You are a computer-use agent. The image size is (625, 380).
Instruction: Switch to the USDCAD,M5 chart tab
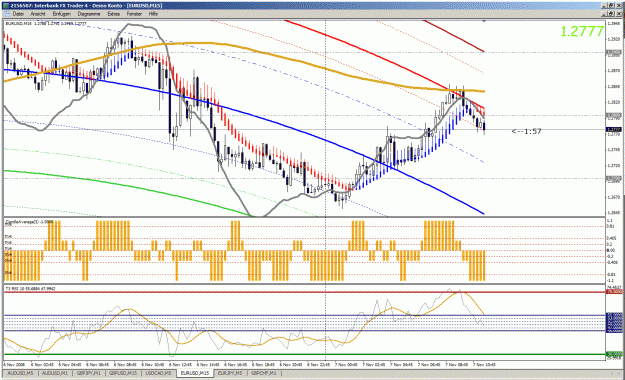(x=158, y=373)
